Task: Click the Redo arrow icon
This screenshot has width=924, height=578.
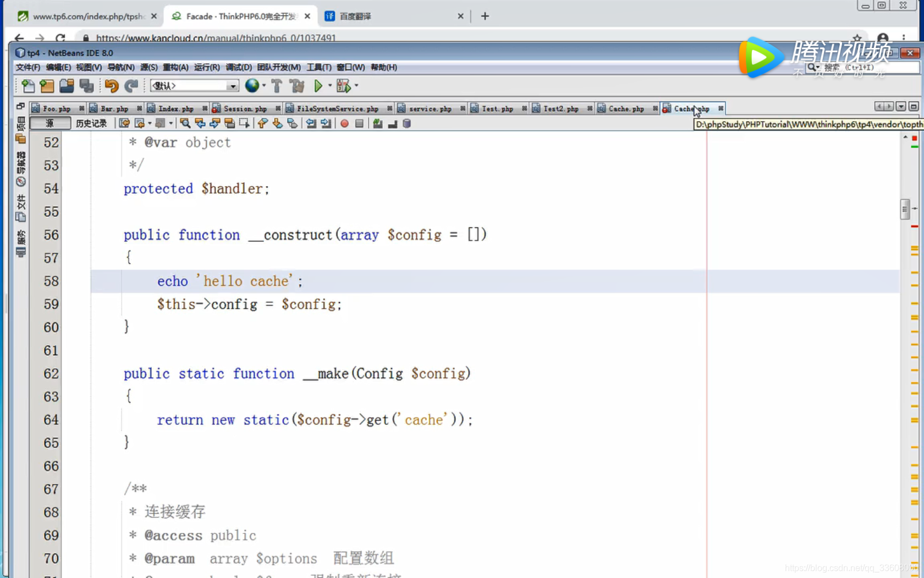Action: pos(131,86)
